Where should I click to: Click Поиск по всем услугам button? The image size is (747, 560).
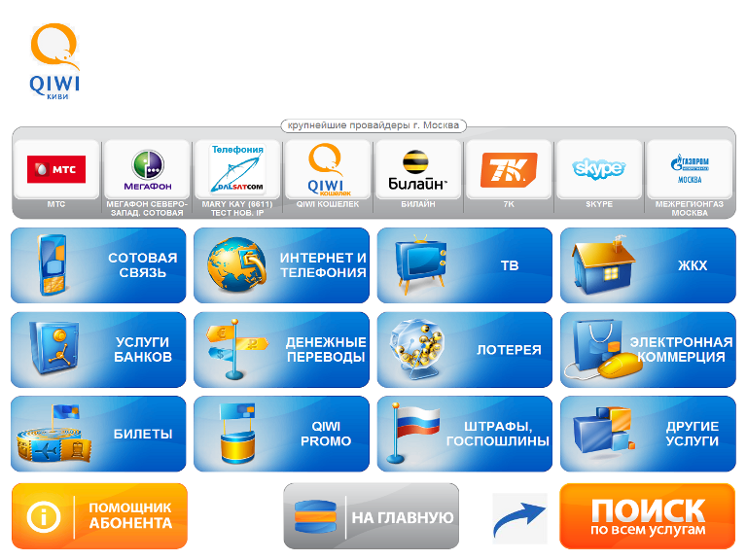(x=648, y=516)
